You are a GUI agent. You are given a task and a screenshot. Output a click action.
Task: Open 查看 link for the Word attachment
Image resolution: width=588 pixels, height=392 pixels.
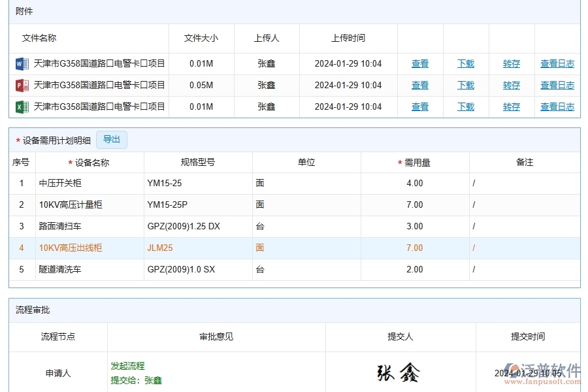click(x=420, y=63)
